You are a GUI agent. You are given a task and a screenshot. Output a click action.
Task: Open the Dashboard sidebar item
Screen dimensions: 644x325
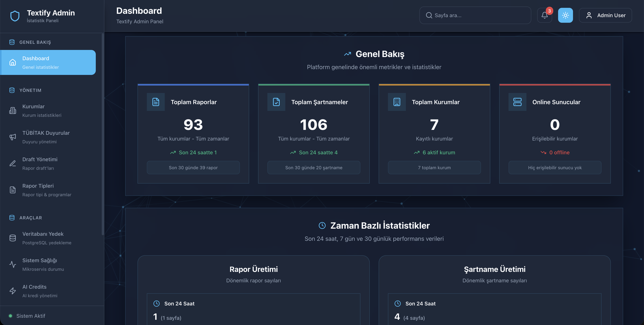[48, 62]
